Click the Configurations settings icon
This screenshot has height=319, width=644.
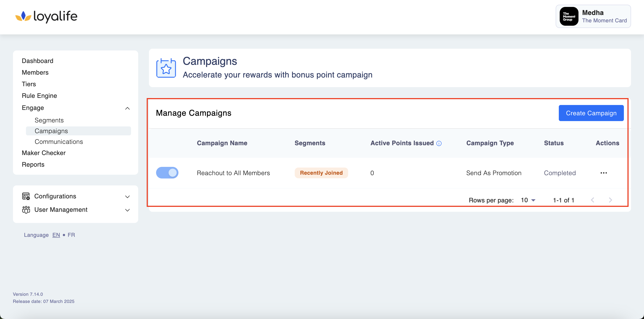click(x=26, y=196)
